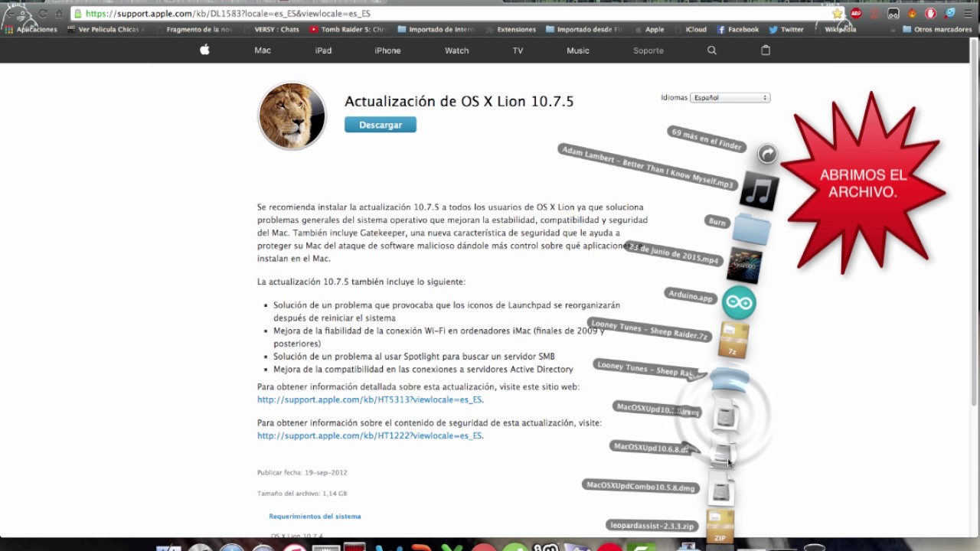
Task: Click the 'Arduino.app' stack label
Action: coord(691,295)
